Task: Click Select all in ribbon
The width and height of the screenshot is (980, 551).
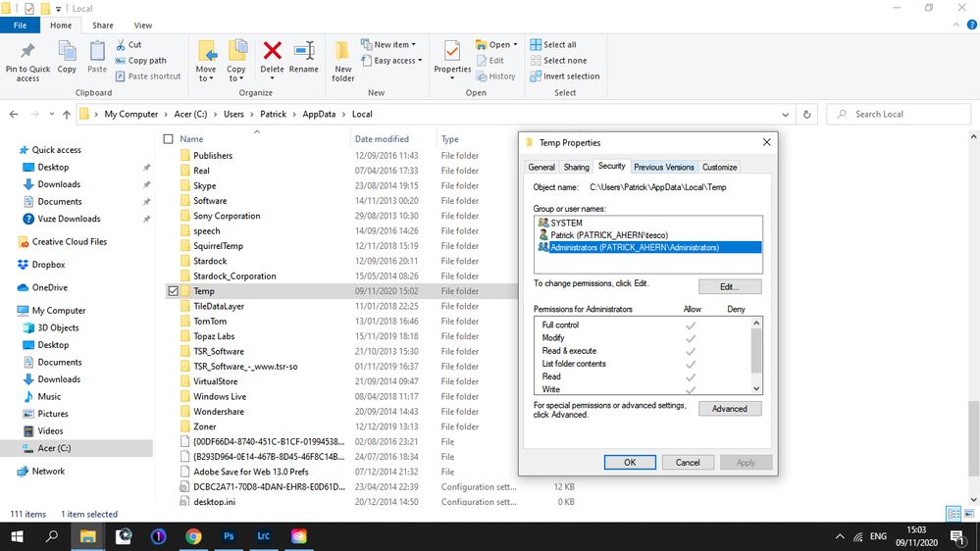Action: (x=553, y=45)
